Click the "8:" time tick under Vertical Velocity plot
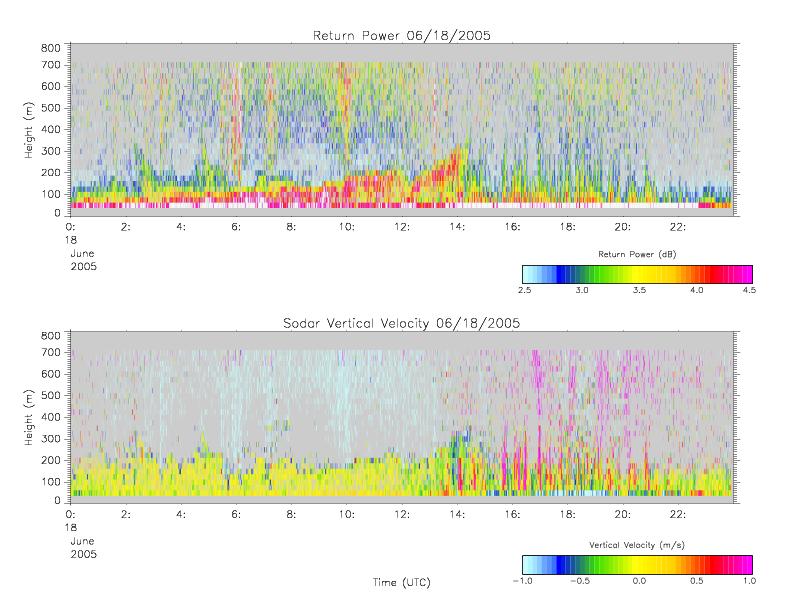The image size is (791, 611). [x=291, y=515]
